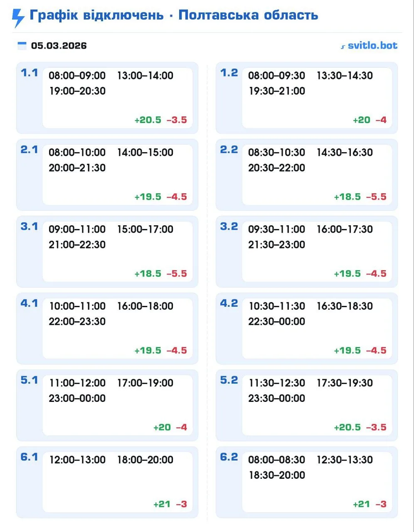Screen dimensions: 414x532
Task: Select the group 3.2 label
Action: [229, 227]
